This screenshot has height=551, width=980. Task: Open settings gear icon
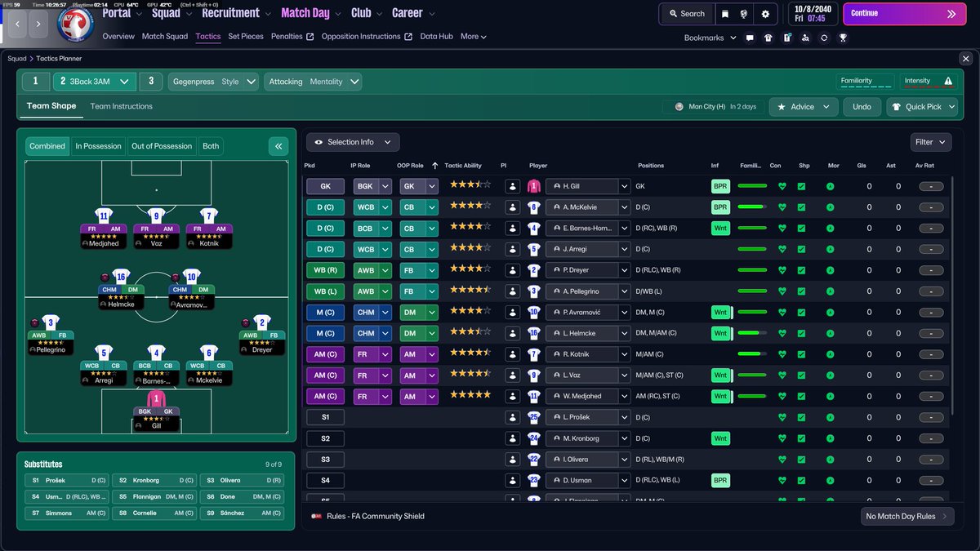pos(765,14)
